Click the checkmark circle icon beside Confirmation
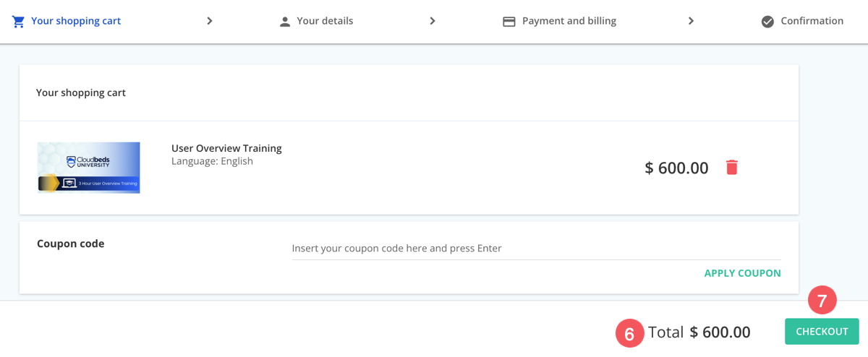Screen dimensions: 868x357 click(767, 22)
